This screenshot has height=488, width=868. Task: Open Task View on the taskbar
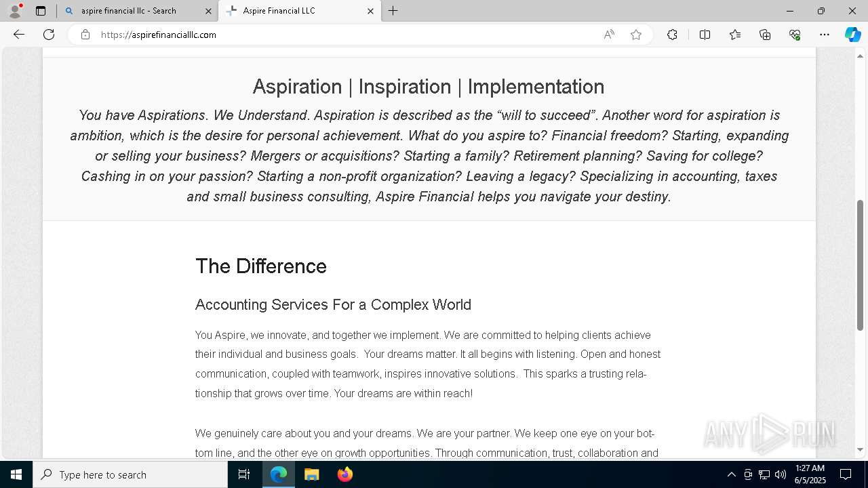click(244, 474)
